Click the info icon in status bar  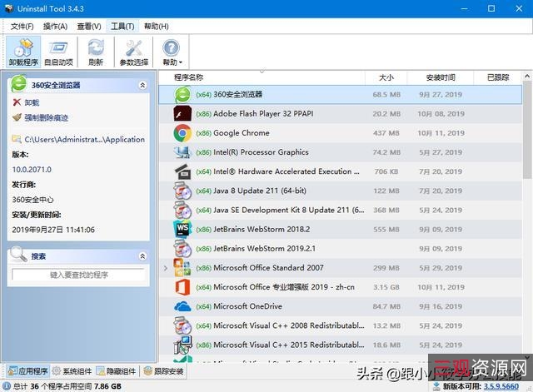[7, 386]
